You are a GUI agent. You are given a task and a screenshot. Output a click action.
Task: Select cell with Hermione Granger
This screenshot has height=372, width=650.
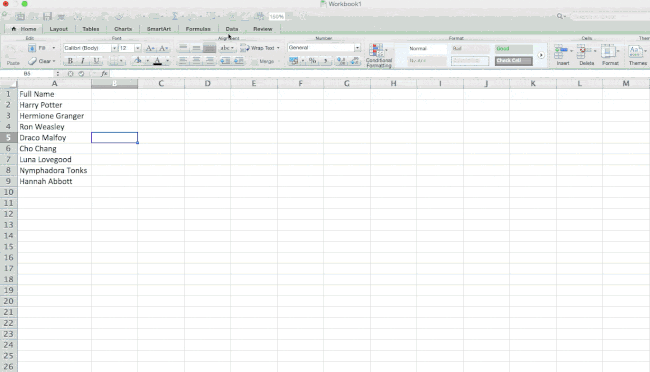pyautogui.click(x=54, y=116)
